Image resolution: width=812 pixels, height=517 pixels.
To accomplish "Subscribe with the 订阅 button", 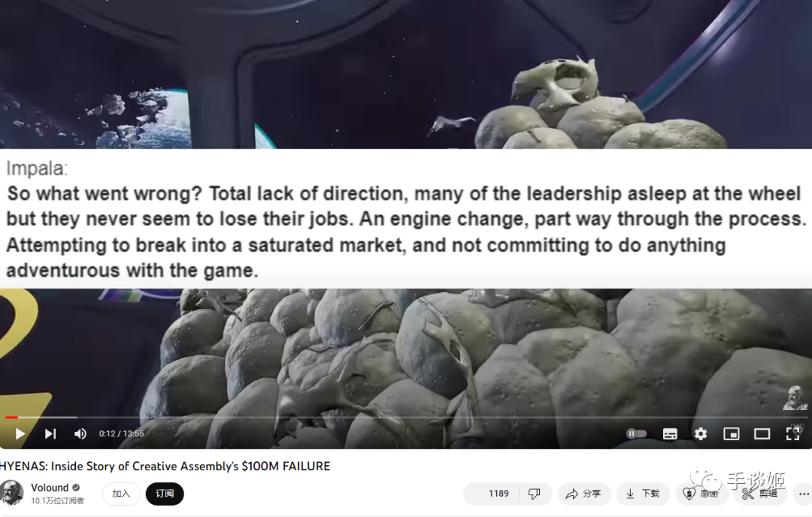I will (x=165, y=494).
